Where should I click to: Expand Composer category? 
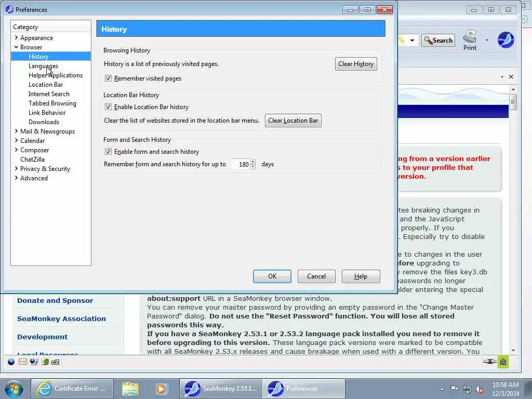point(16,150)
